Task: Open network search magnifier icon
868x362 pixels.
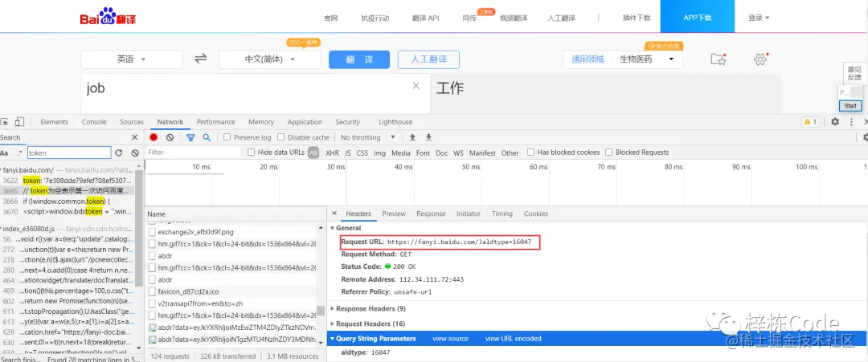Action: 207,137
